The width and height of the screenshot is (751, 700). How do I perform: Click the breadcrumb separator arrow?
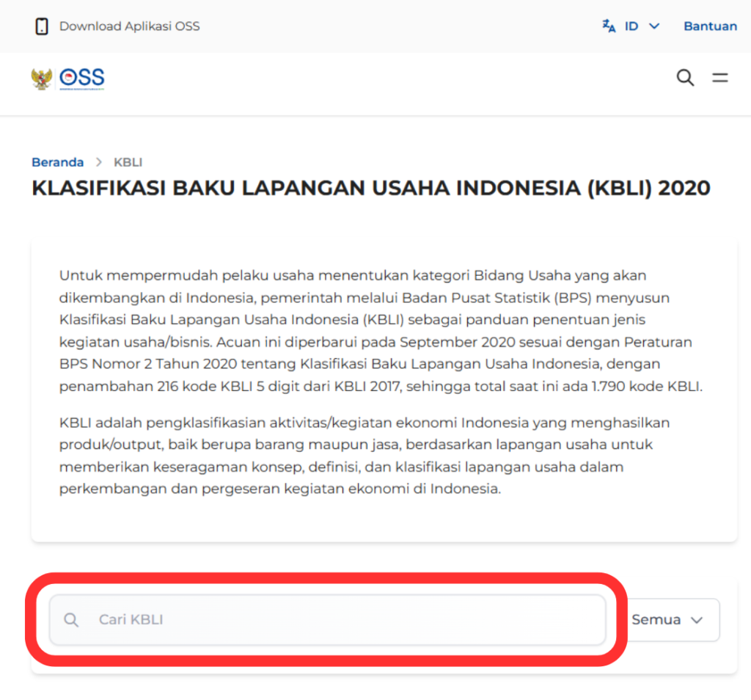[x=99, y=162]
